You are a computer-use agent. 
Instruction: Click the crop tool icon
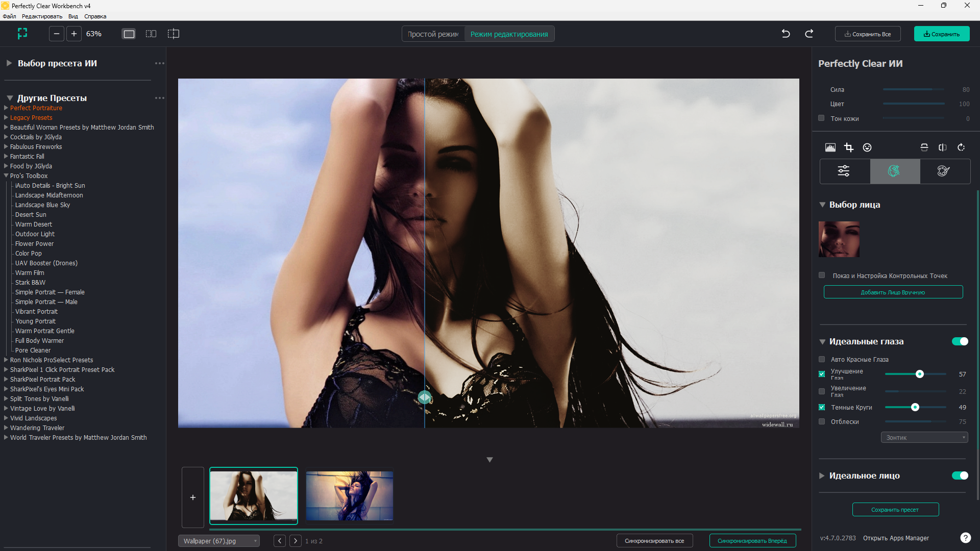(849, 147)
